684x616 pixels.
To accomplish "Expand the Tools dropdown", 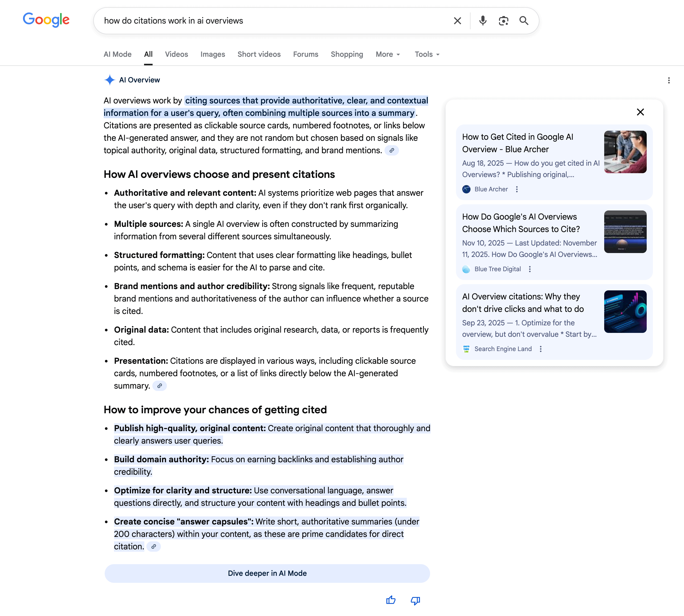I will [x=427, y=54].
